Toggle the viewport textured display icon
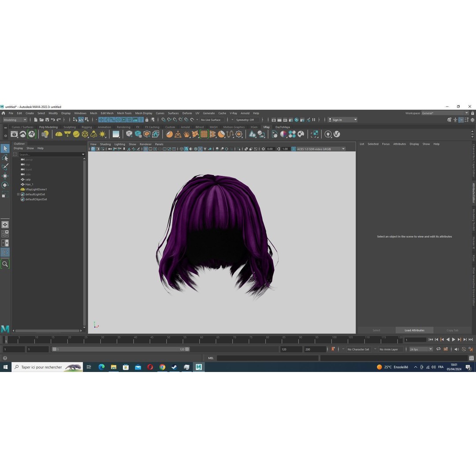Viewport: 476px width, 476px height. (200, 149)
